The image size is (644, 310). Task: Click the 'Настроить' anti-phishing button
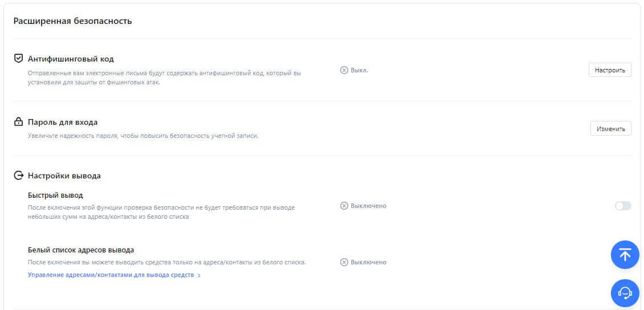[609, 70]
